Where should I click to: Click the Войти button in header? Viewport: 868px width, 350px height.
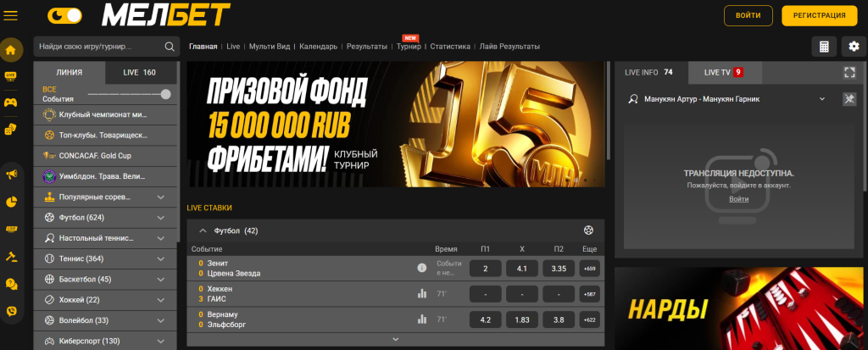(748, 15)
